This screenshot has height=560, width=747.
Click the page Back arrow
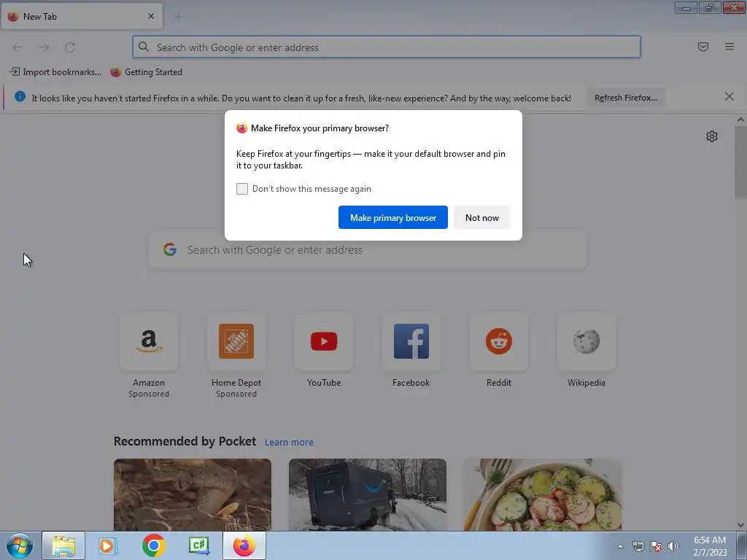point(18,47)
